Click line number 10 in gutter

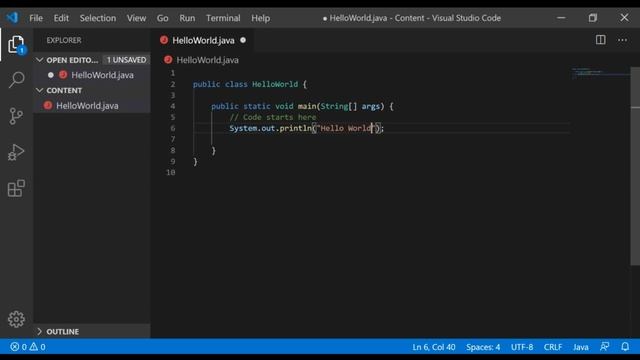171,172
